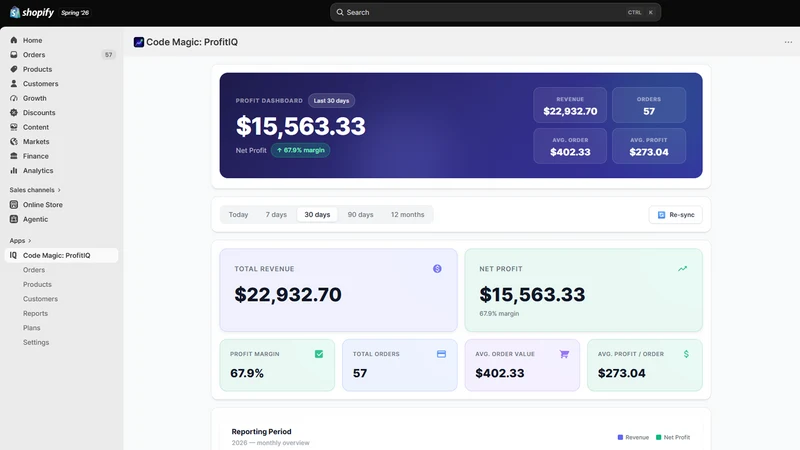Click the checkmark icon on Profit Margin card
This screenshot has width=800, height=450.
[x=319, y=354]
